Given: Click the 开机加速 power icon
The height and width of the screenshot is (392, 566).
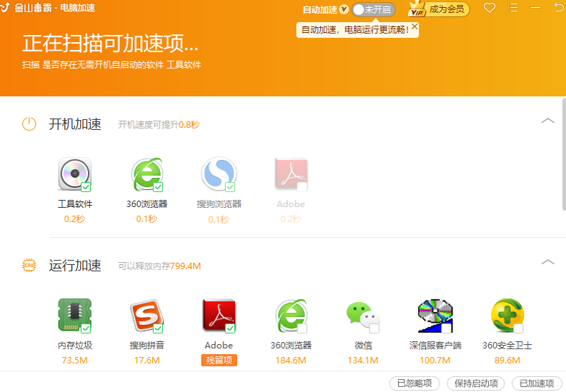Looking at the screenshot, I should click(29, 124).
